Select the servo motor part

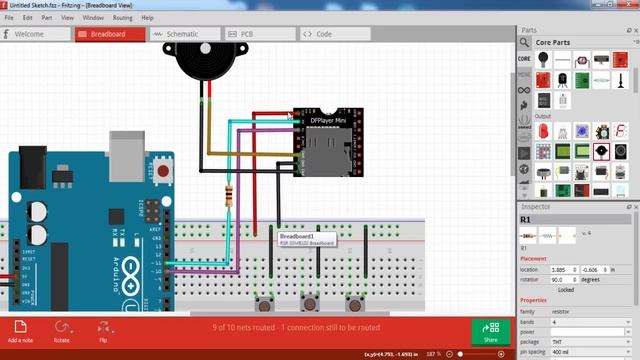[601, 171]
